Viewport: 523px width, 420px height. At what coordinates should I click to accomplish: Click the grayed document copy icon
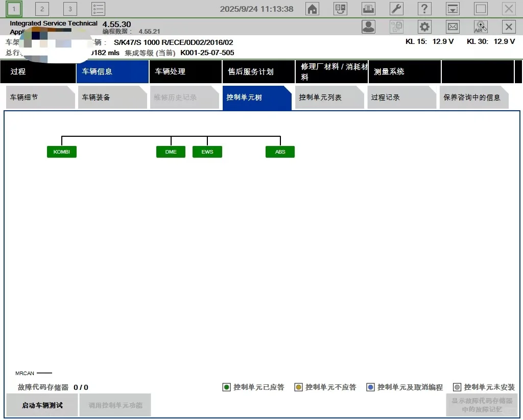click(396, 27)
